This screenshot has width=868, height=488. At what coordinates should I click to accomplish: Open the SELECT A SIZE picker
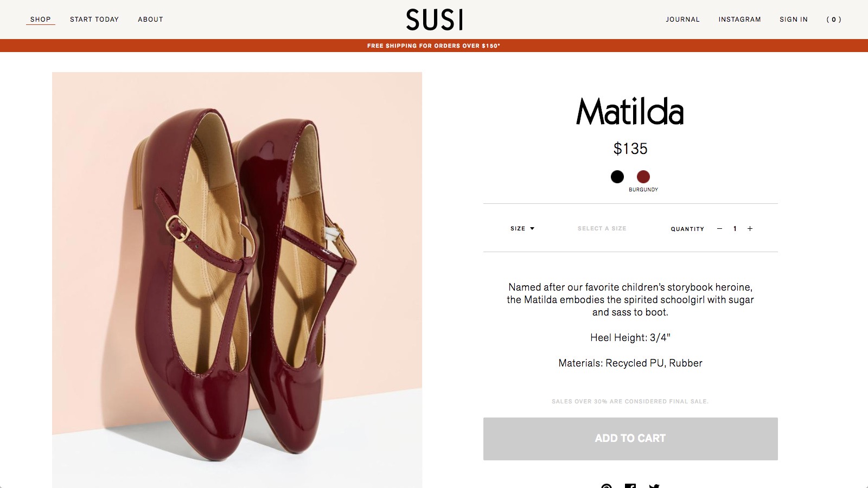pyautogui.click(x=601, y=228)
